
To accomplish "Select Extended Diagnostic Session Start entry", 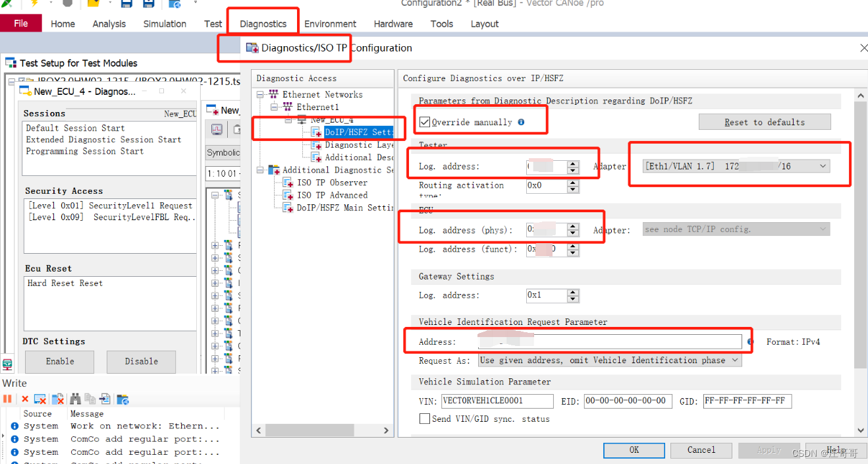I will tap(103, 140).
